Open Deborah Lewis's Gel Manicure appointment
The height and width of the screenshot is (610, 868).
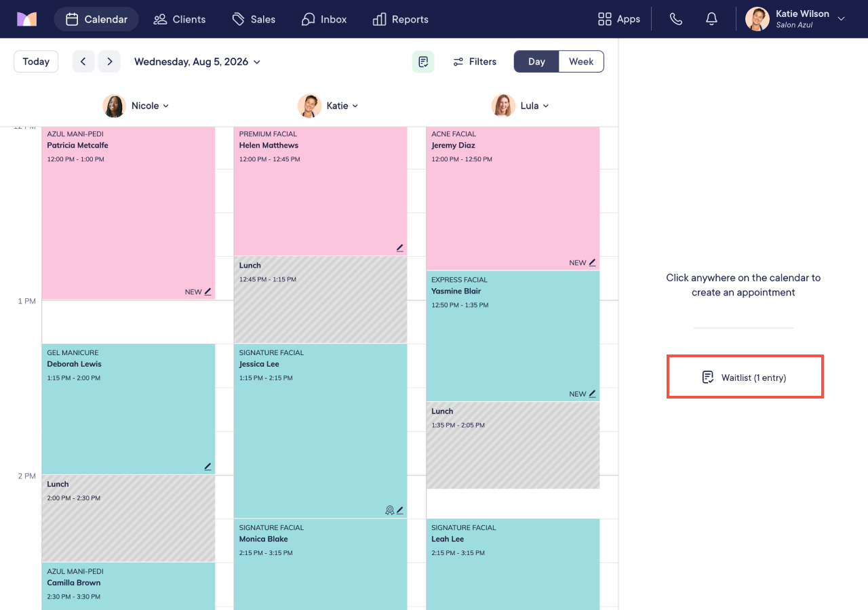(128, 409)
